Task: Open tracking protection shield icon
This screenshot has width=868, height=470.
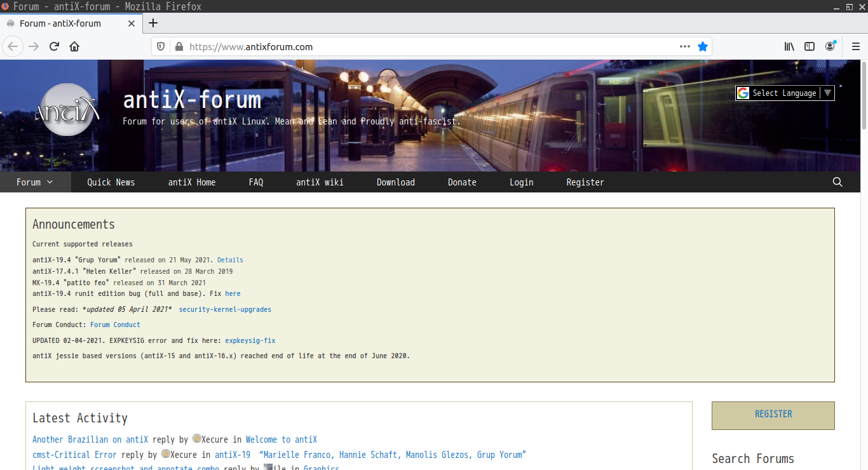Action: click(x=161, y=46)
